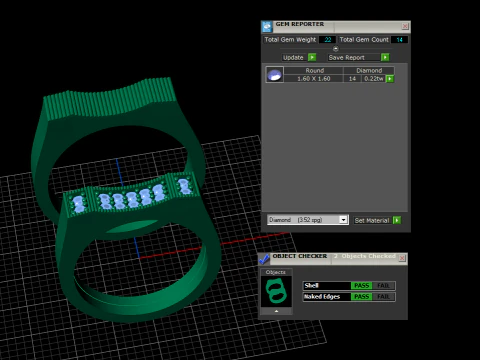Collapse the round expander below the totals
This screenshot has width=480, height=360.
click(x=336, y=49)
